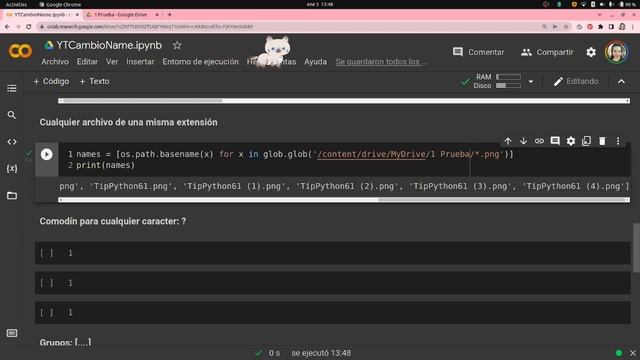This screenshot has height=360, width=640.
Task: Switch to the YTCambioName.ipynb browser tab
Action: (x=42, y=14)
